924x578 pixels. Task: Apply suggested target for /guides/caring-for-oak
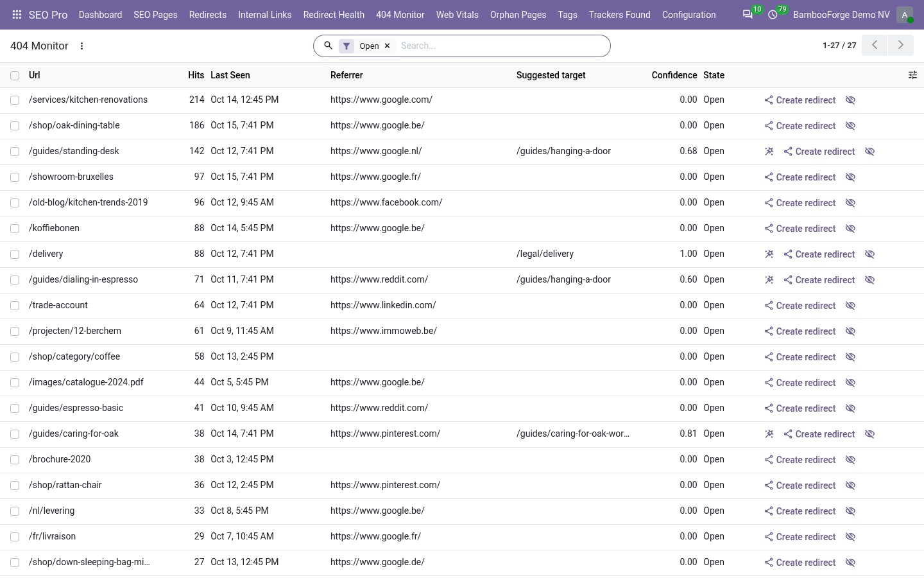point(769,434)
